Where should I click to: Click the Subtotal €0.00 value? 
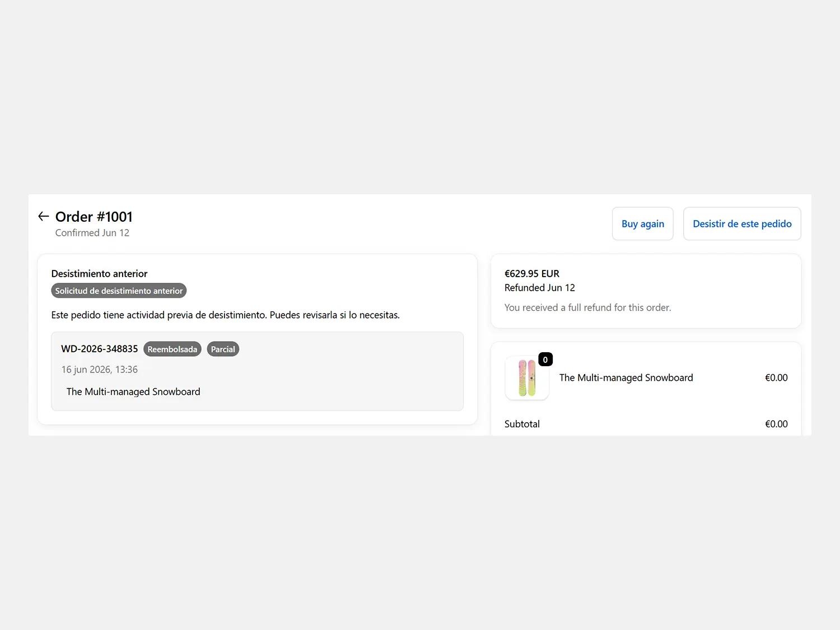pyautogui.click(x=776, y=424)
